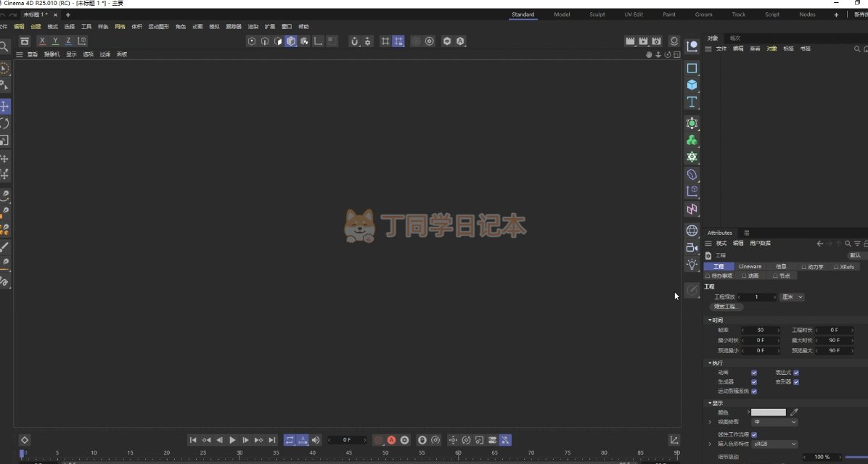
Task: Toggle the 线性工作流程 checkbox
Action: tap(754, 435)
